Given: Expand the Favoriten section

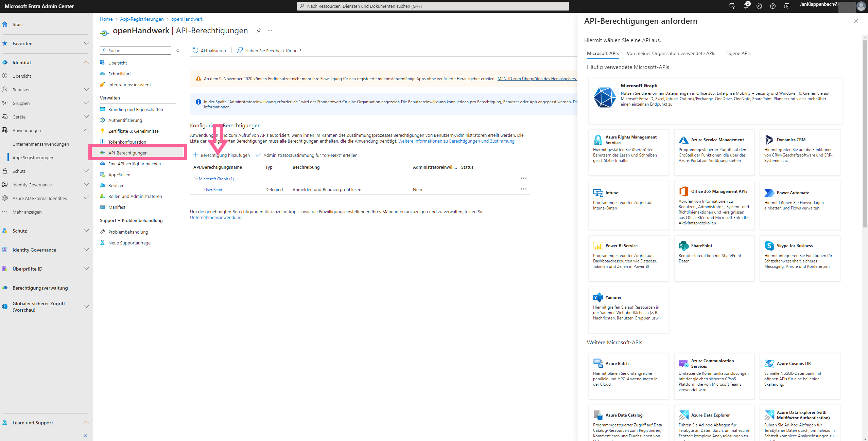Looking at the screenshot, I should 86,43.
